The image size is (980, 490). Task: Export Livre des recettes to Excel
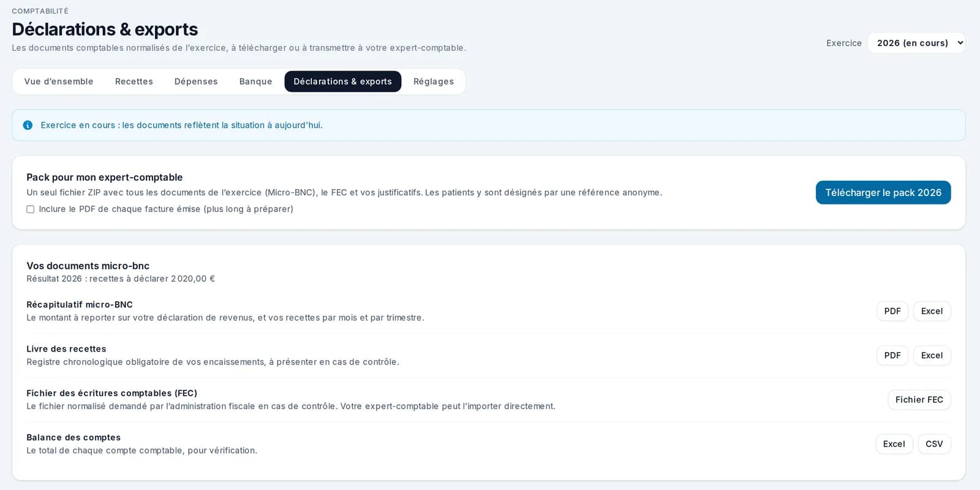point(932,355)
